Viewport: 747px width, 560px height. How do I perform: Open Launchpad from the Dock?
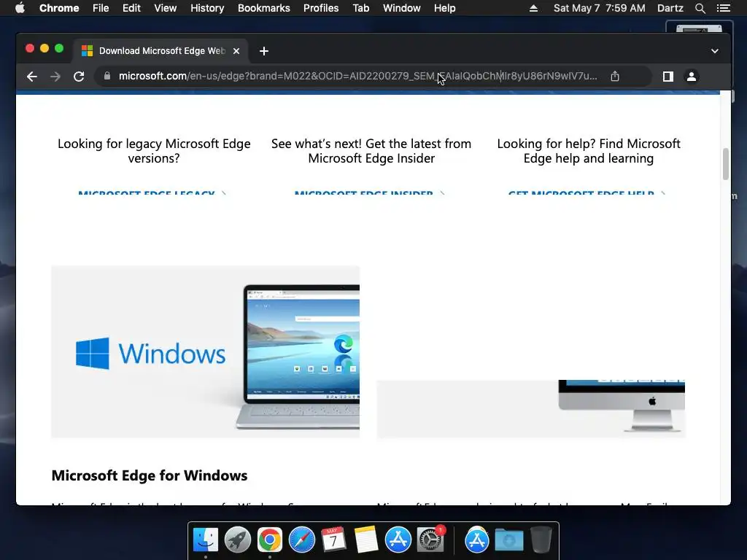[x=237, y=540]
